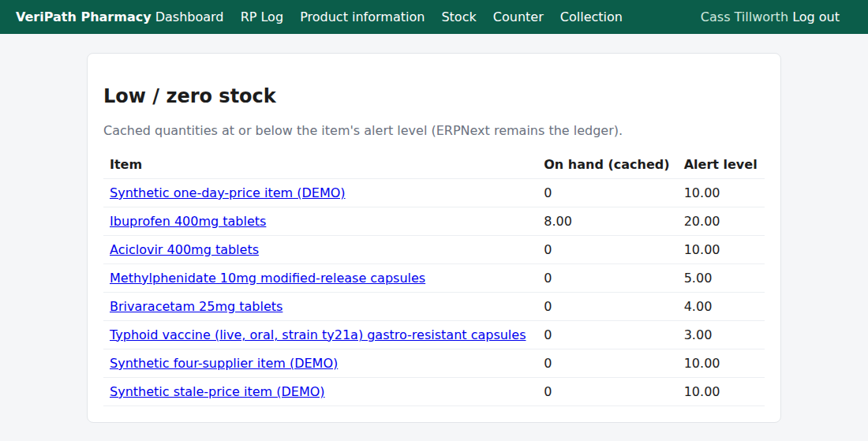Open the Collection page
868x441 pixels.
pyautogui.click(x=591, y=17)
